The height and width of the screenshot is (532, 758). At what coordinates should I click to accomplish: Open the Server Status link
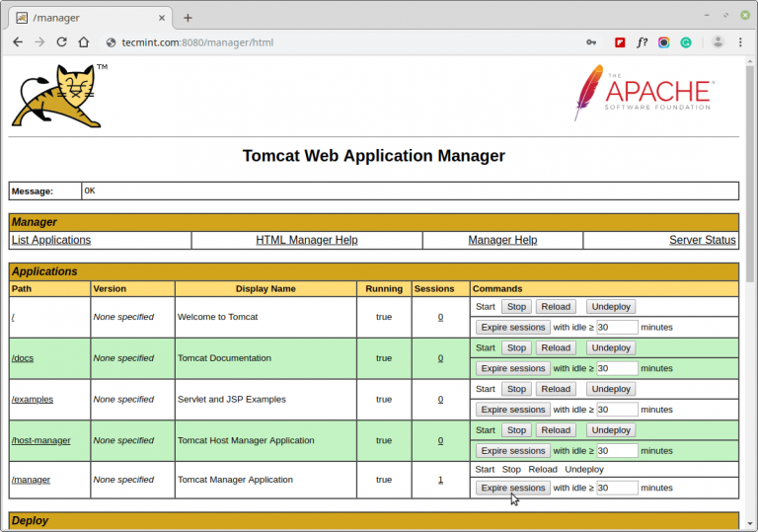coord(702,240)
